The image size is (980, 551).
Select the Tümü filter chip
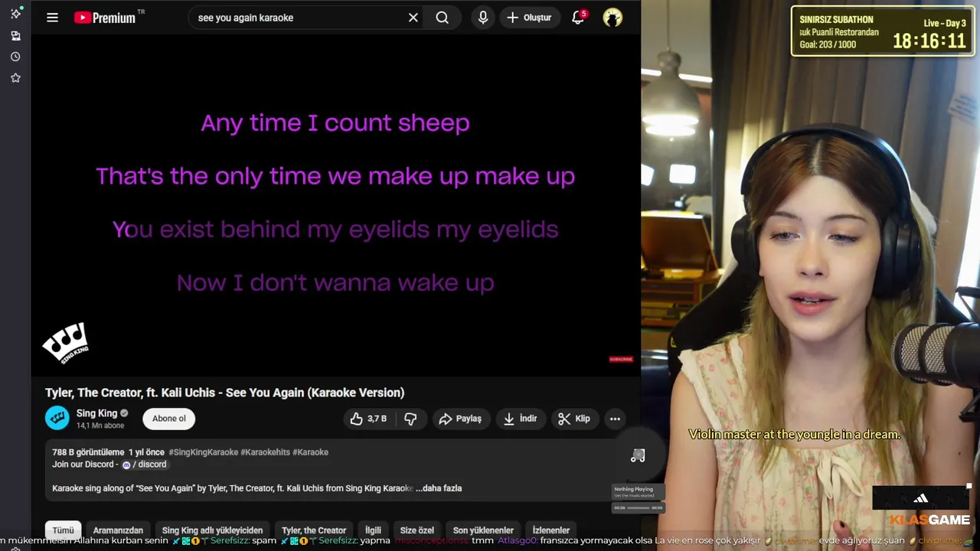click(63, 530)
